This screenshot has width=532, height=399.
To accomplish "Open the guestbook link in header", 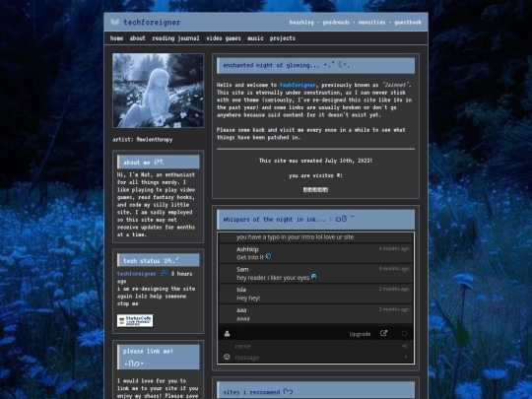I will [x=408, y=23].
